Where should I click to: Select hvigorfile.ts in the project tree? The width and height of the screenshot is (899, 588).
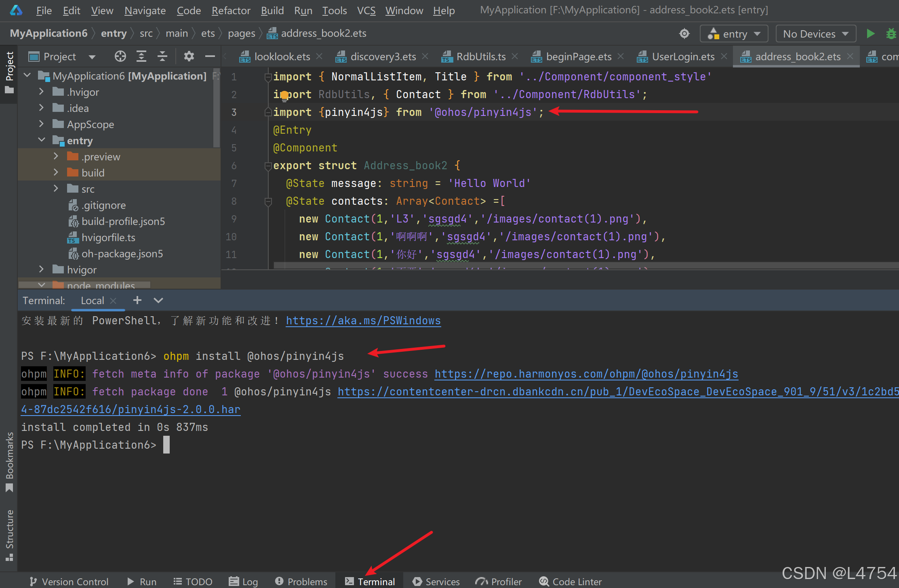(108, 237)
